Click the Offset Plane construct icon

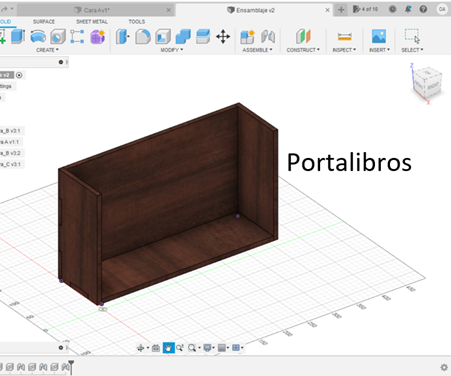(x=303, y=36)
